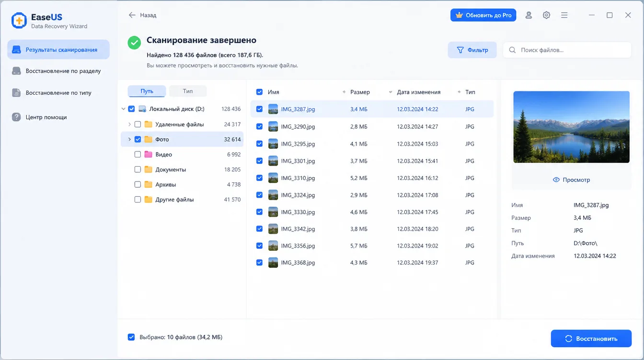Click the Поиск файлов search field
Image resolution: width=644 pixels, height=360 pixels.
coord(567,50)
